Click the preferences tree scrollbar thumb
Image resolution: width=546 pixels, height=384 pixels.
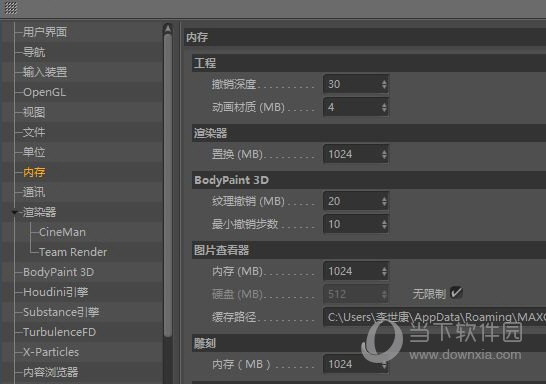[167, 185]
